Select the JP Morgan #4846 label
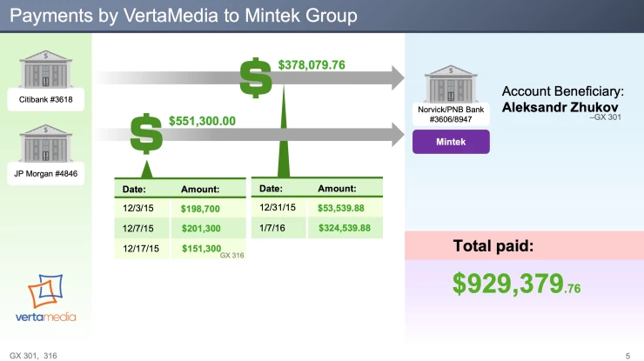644x361 pixels. pos(45,173)
